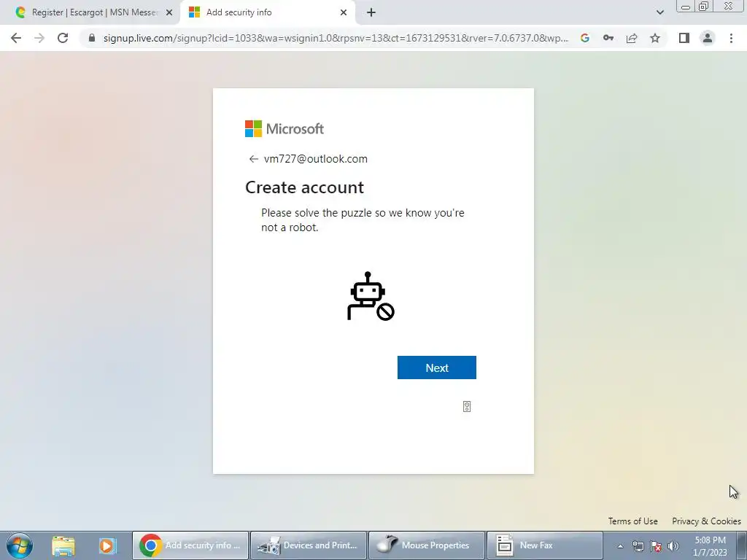Click the Microsoft logo
This screenshot has height=560, width=747.
point(285,128)
